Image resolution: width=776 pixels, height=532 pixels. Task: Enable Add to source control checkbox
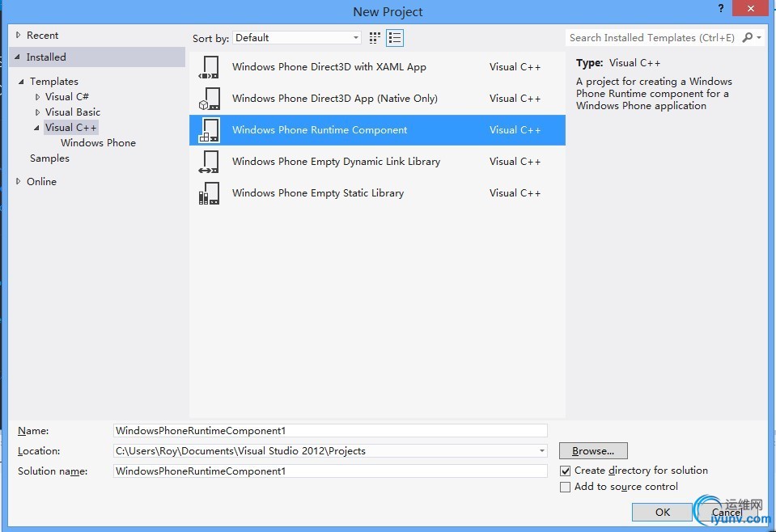565,487
